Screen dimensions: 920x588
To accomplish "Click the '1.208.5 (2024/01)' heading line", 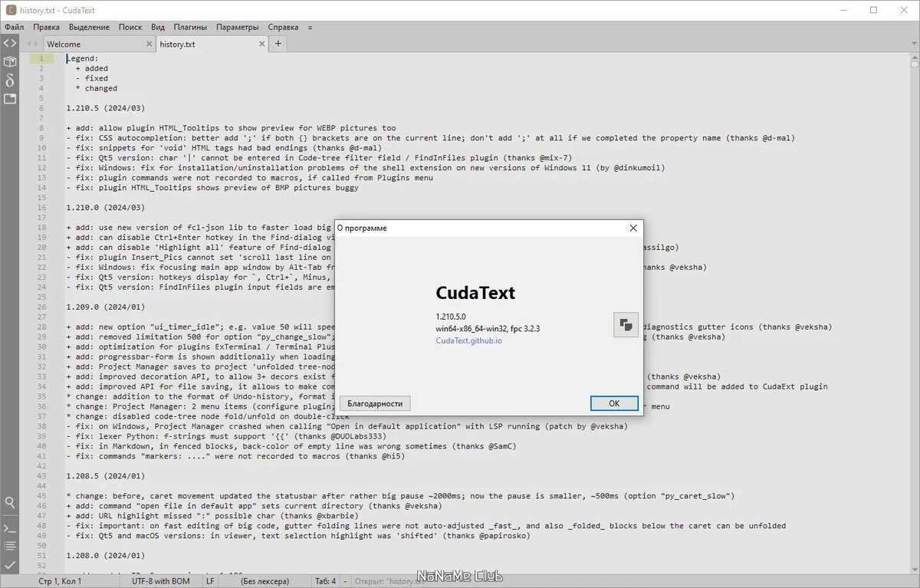I will point(105,476).
